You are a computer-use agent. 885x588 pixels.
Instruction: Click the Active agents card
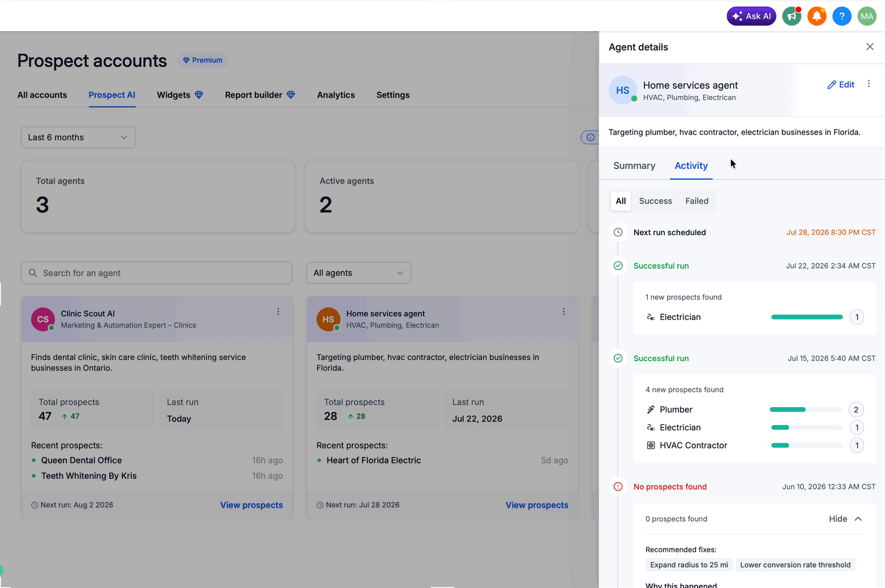point(442,196)
